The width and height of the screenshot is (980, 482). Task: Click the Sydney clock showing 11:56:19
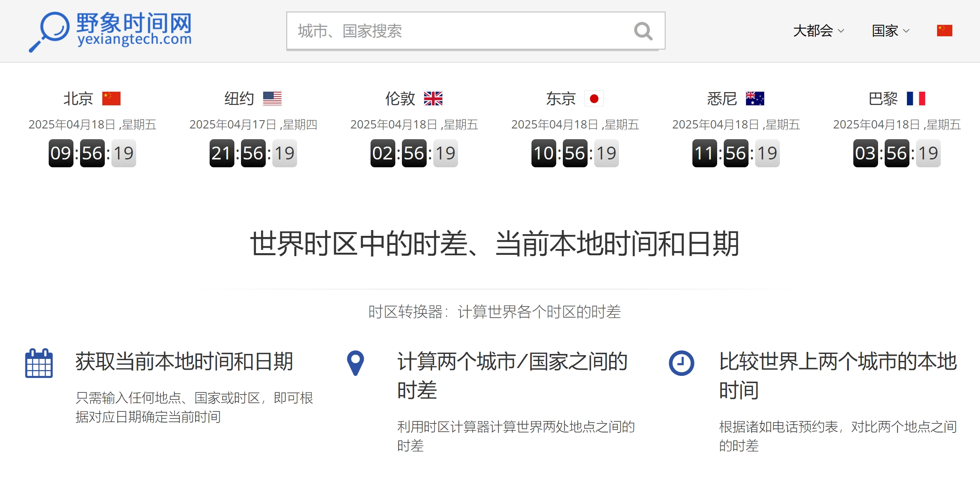(736, 153)
